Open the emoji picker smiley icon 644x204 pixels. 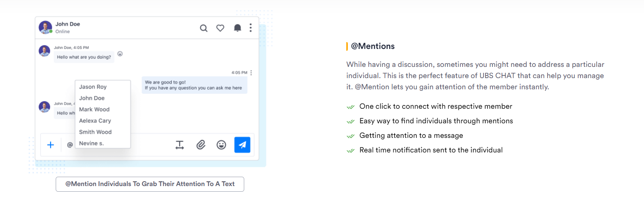pos(221,145)
